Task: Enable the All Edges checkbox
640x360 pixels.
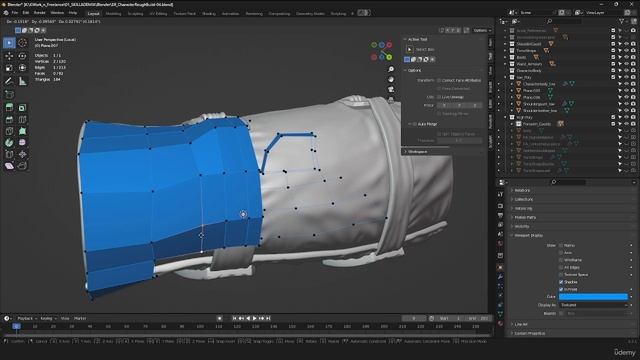Action: [x=561, y=267]
